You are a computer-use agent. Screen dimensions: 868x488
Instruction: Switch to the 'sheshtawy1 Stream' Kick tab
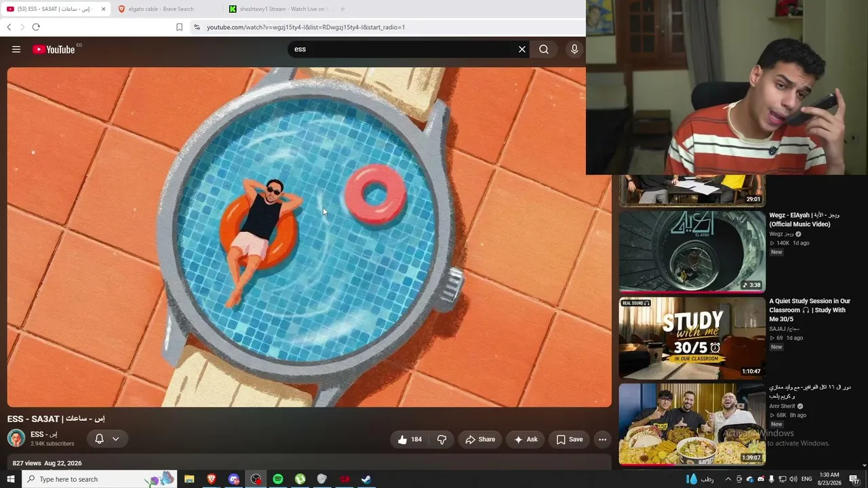tap(278, 9)
